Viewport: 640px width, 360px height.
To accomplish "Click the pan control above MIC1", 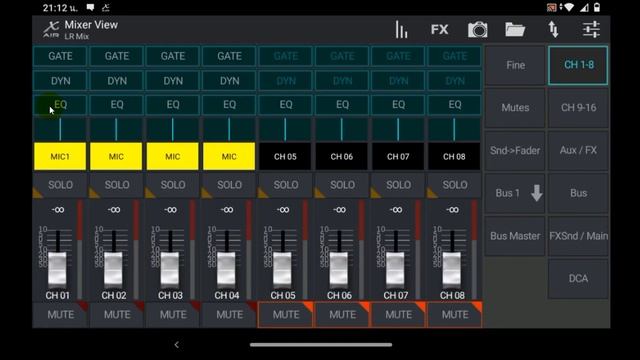I will [x=60, y=129].
